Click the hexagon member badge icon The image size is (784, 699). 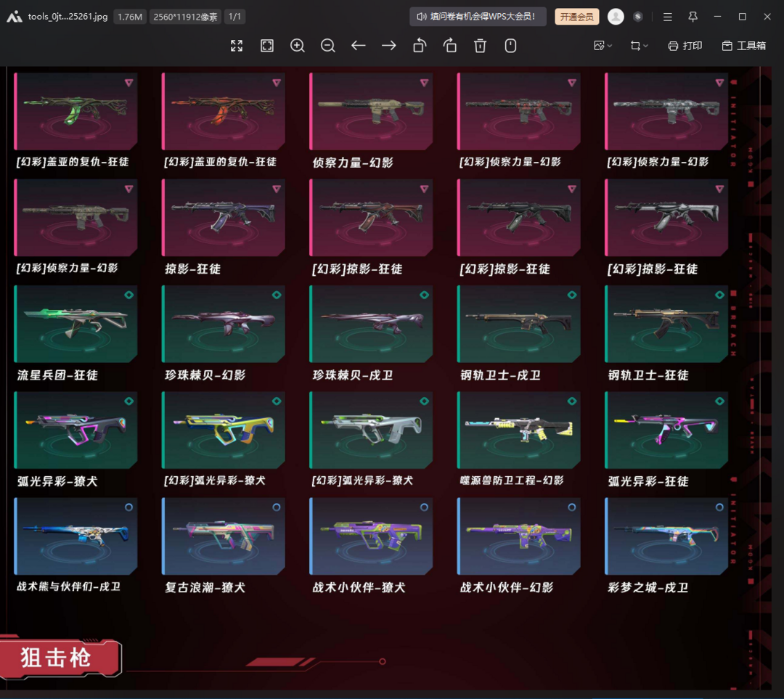637,17
